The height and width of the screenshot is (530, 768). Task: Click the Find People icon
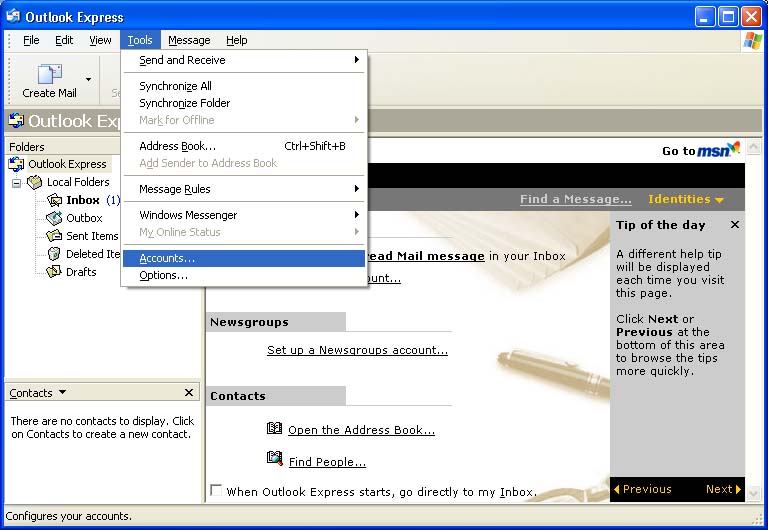point(275,459)
